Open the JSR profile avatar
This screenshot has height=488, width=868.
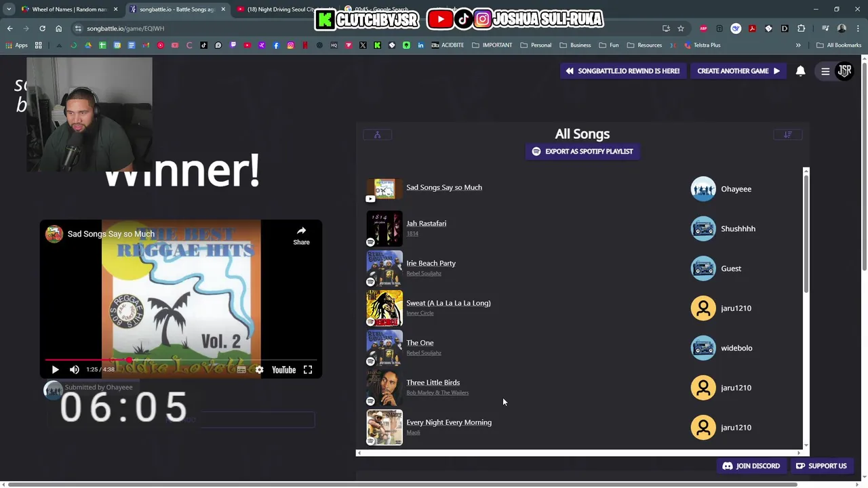pos(844,70)
